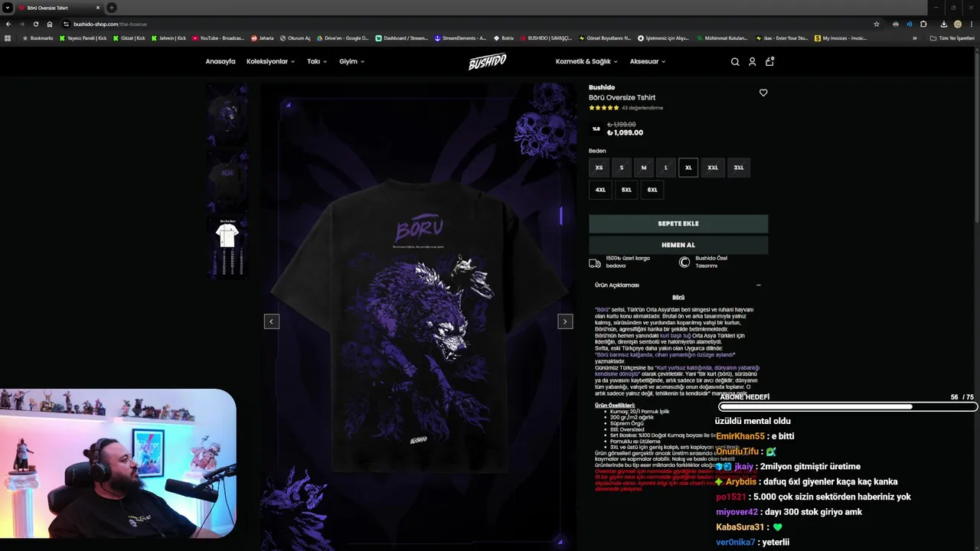Open the apps grid icon in bookmarks bar
This screenshot has width=980, height=551.
8,38
